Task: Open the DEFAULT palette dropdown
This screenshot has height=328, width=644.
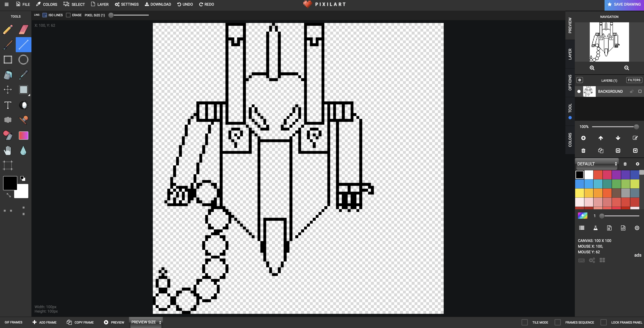Action: tap(597, 164)
